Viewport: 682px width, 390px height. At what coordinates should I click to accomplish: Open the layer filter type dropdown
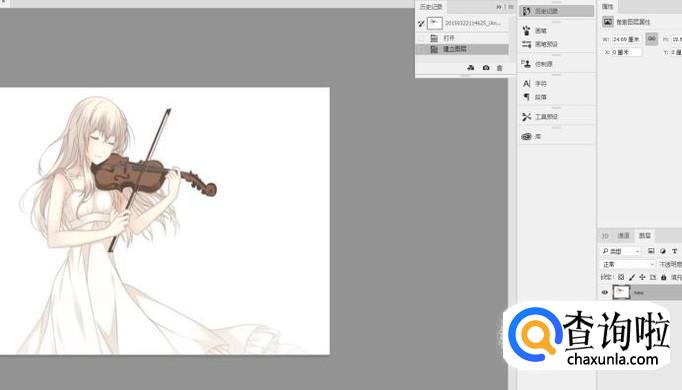coord(621,251)
